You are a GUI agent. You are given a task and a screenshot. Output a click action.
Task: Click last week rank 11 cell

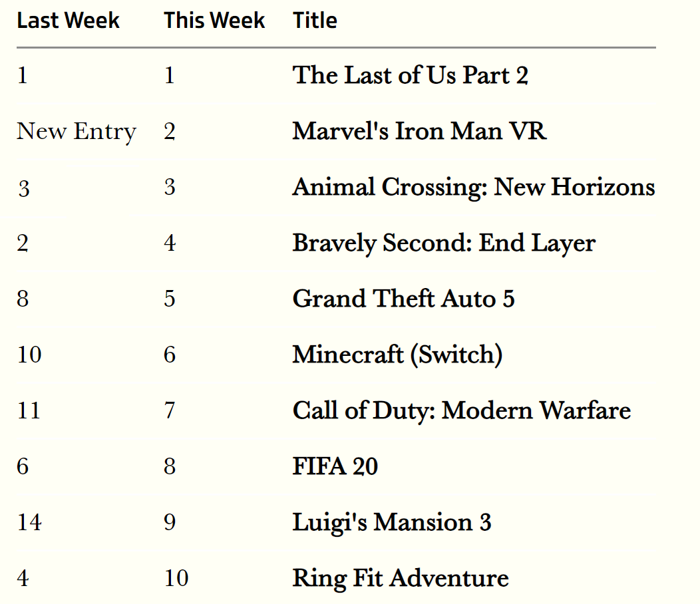[x=29, y=410]
